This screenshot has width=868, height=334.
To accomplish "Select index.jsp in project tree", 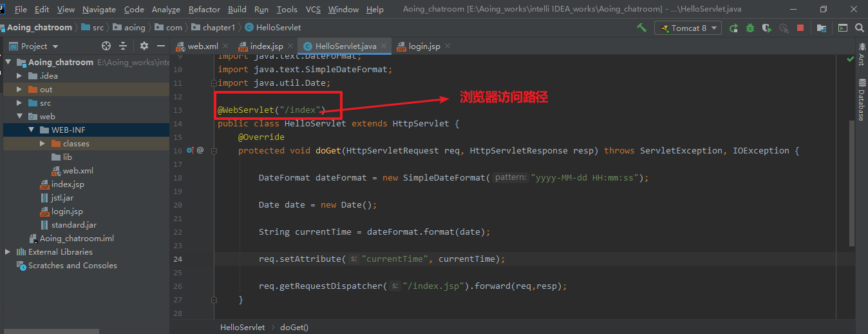I will pos(62,184).
